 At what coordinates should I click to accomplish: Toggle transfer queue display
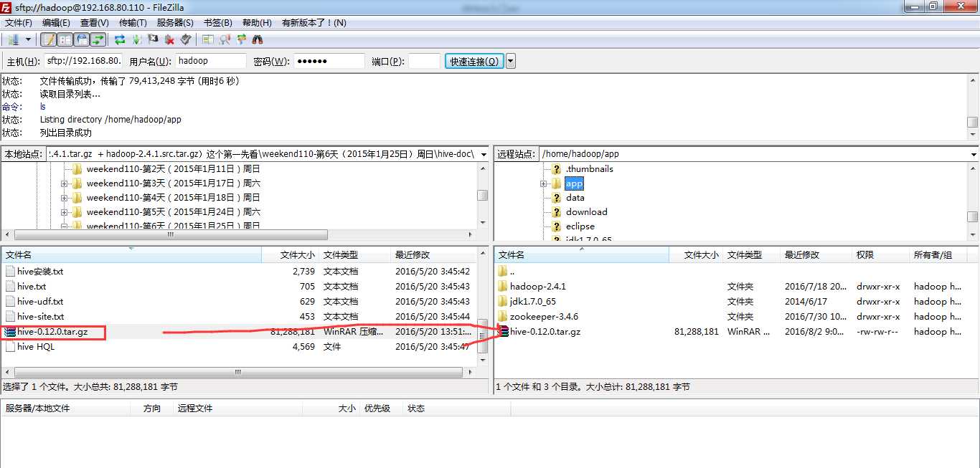(x=98, y=39)
